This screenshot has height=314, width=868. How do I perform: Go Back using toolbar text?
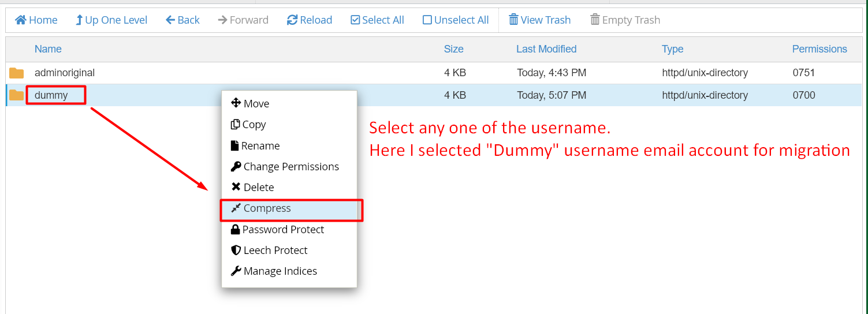point(189,20)
